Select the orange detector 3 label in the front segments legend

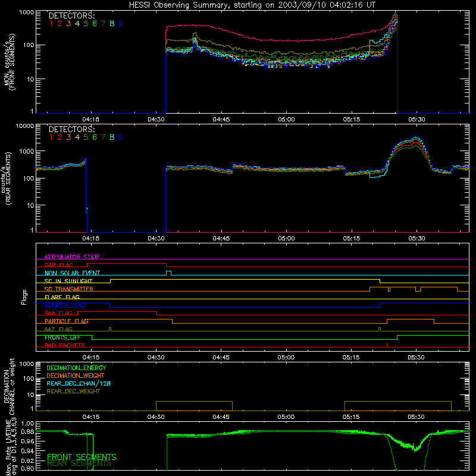point(68,23)
